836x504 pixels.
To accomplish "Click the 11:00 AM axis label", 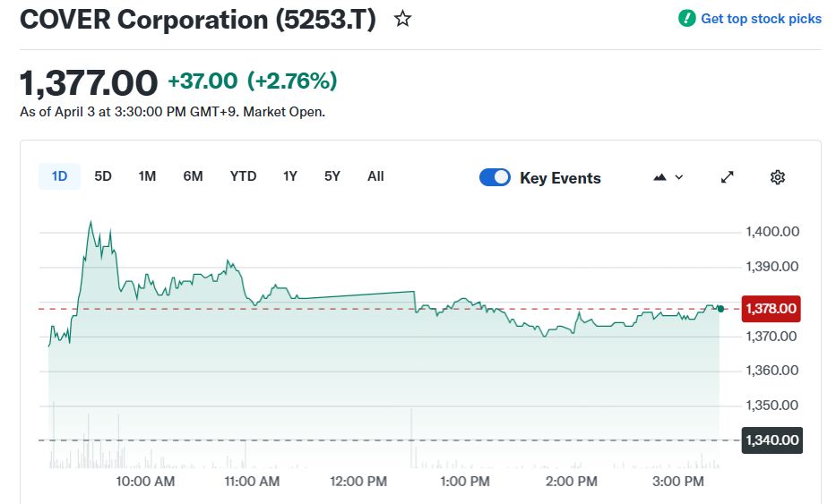I will pos(252,482).
